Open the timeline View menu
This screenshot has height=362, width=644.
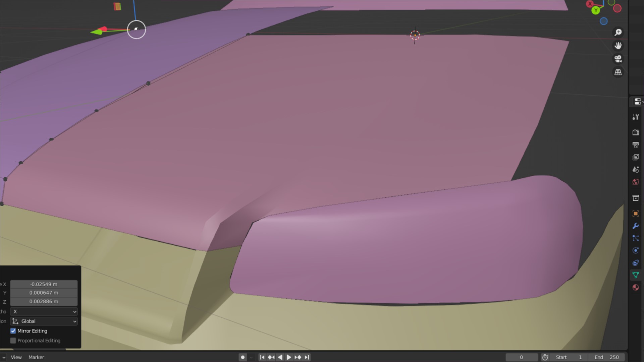click(x=16, y=357)
